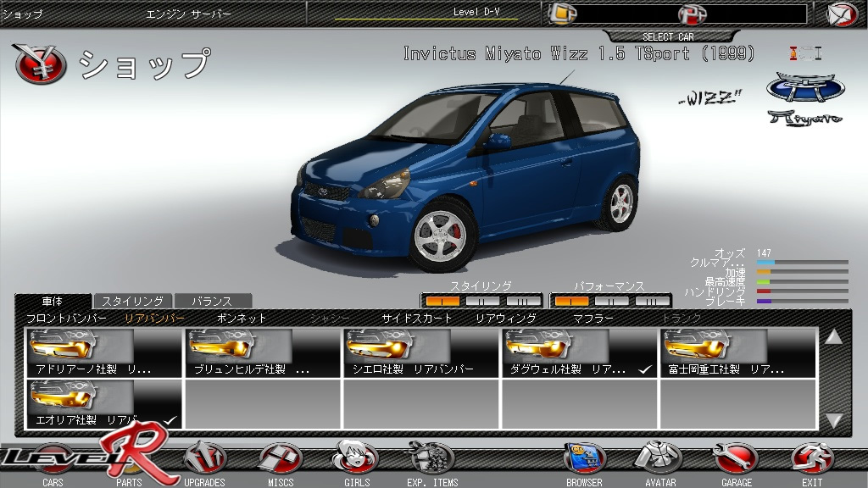This screenshot has height=488, width=868.
Task: Toggle スタイリング filter level I
Action: point(442,301)
